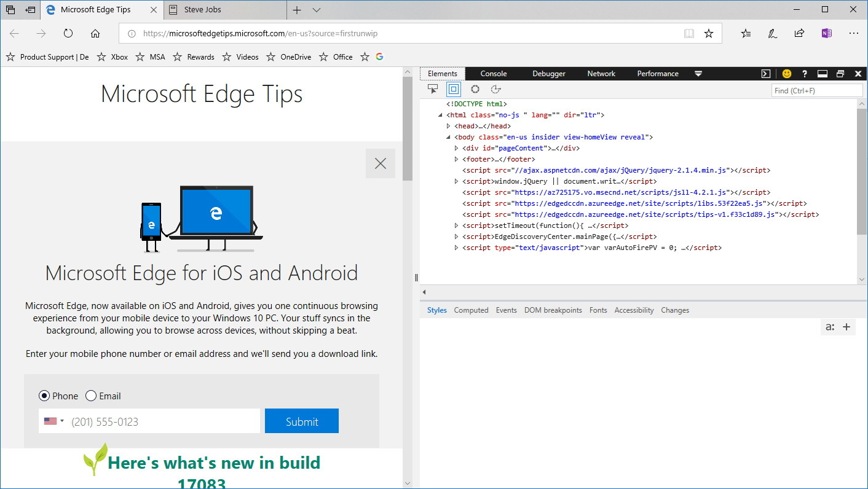Select the jquery-2.1.4.min.js script line

tap(616, 170)
